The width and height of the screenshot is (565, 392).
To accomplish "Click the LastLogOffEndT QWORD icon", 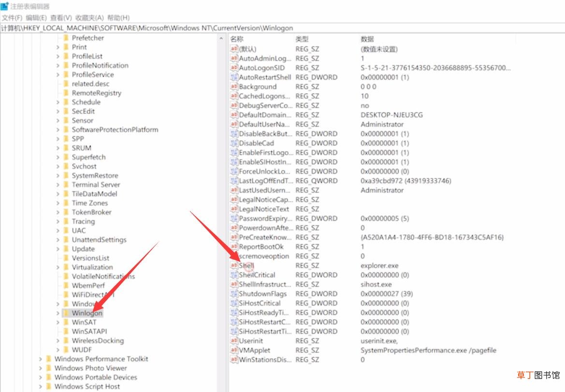I will [x=234, y=181].
